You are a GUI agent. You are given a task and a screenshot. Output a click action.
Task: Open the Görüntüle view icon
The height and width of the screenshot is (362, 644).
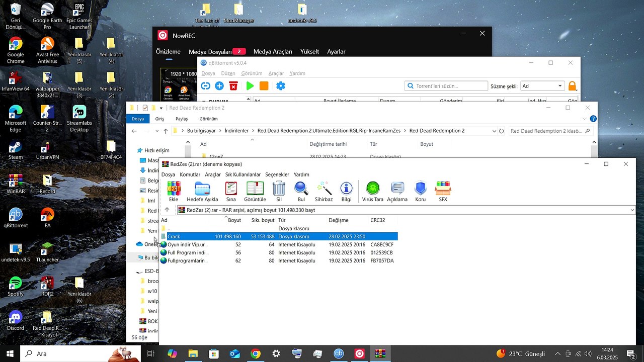(255, 191)
